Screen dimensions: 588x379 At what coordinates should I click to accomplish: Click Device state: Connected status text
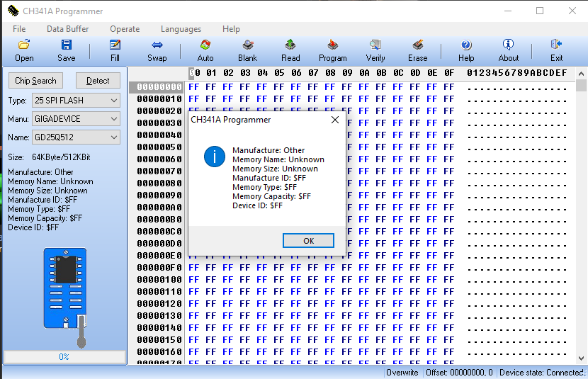tap(541, 373)
